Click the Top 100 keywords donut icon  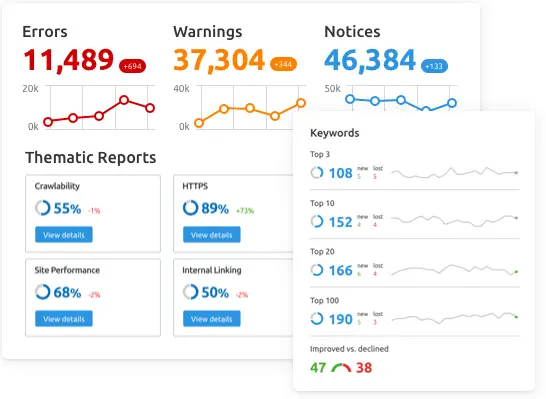pyautogui.click(x=317, y=319)
